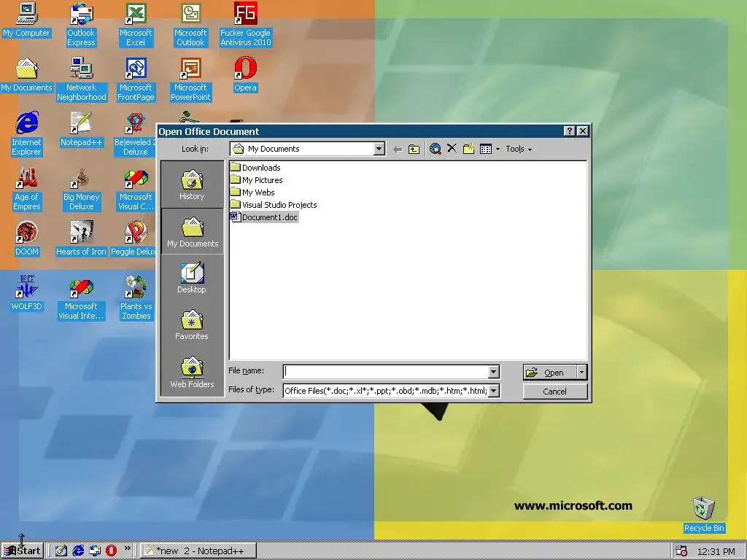Image resolution: width=747 pixels, height=560 pixels.
Task: Go up one folder level
Action: [x=414, y=149]
